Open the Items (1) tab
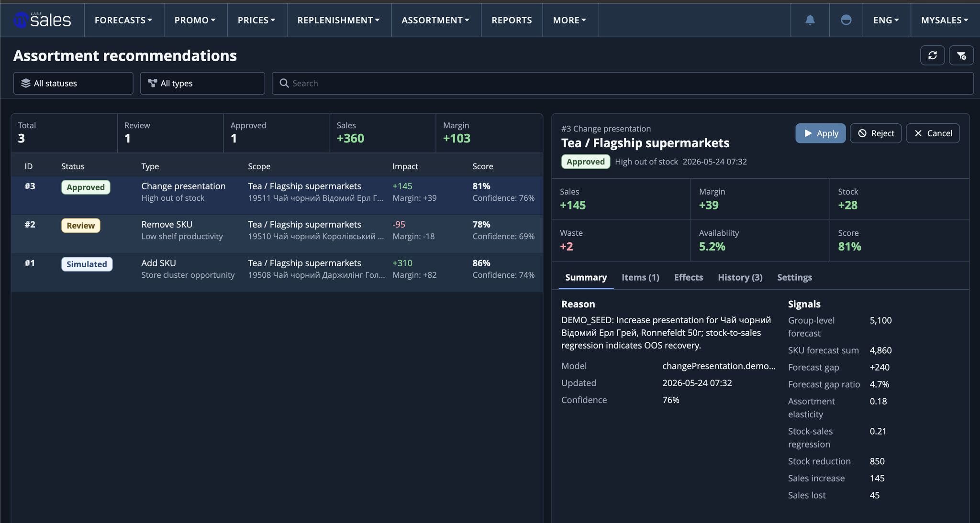 point(640,277)
